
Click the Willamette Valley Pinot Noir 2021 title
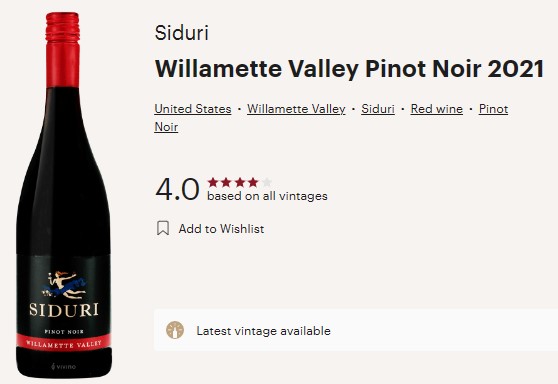pos(349,69)
